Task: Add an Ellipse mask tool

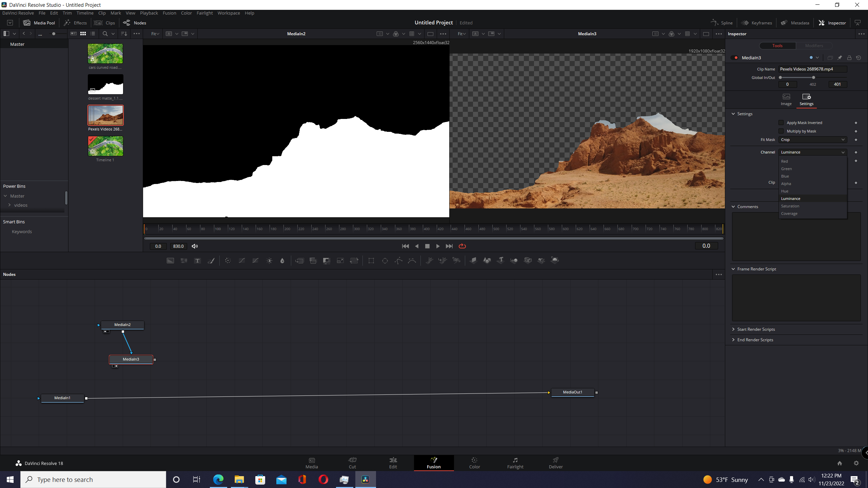Action: [385, 261]
